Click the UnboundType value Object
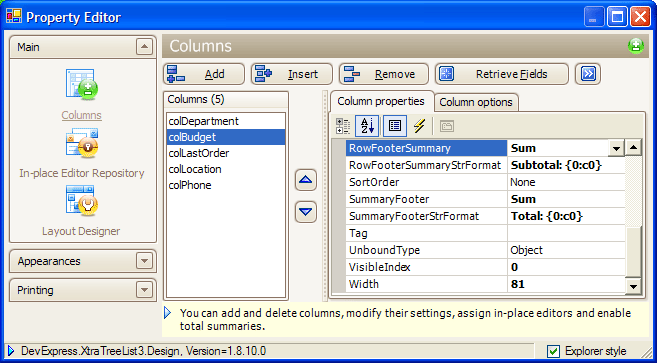Viewport: 657px width, 363px height. [566, 250]
